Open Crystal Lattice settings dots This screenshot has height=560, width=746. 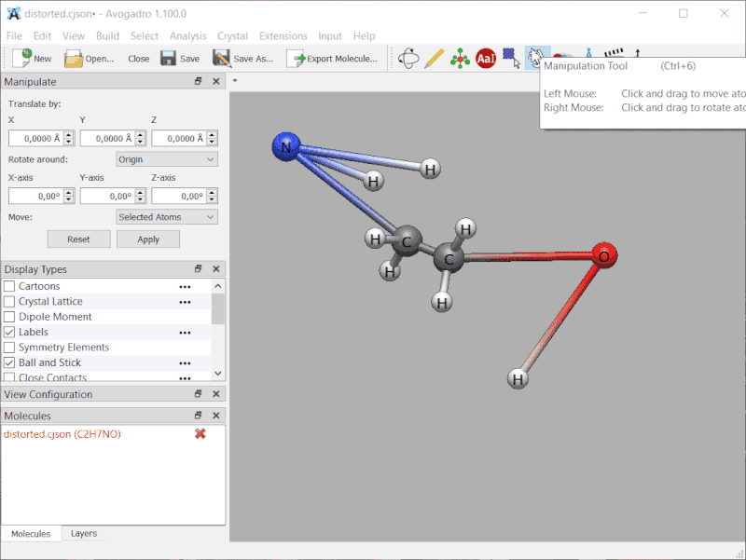(185, 302)
